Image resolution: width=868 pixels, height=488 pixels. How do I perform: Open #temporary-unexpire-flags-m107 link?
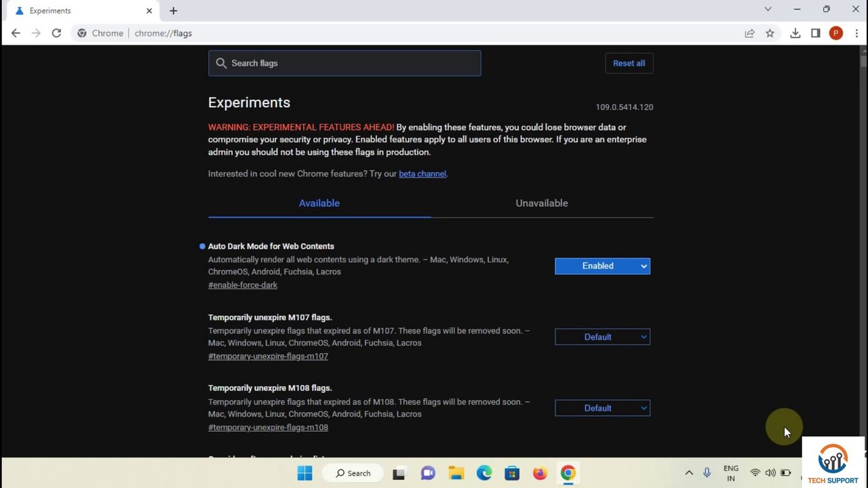[268, 357]
